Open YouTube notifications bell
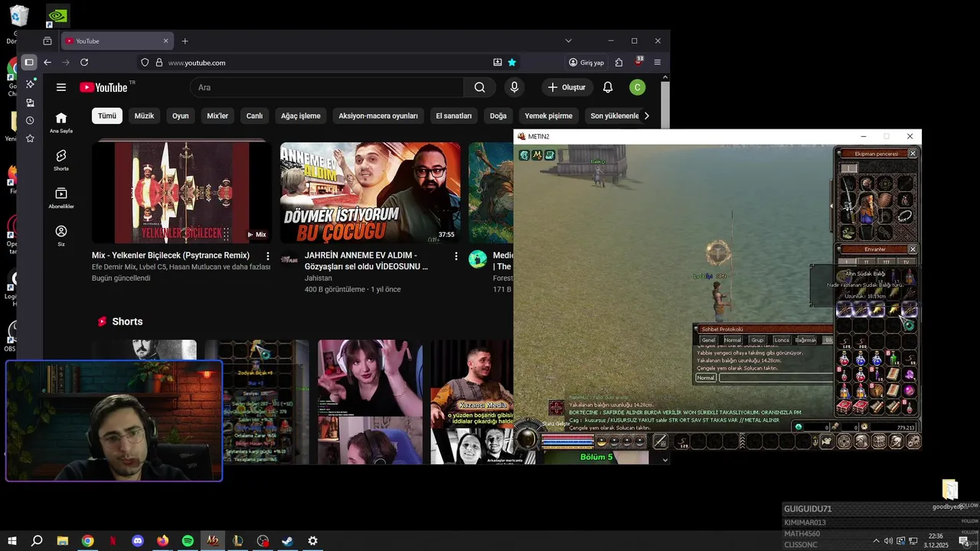This screenshot has width=980, height=551. 608,87
